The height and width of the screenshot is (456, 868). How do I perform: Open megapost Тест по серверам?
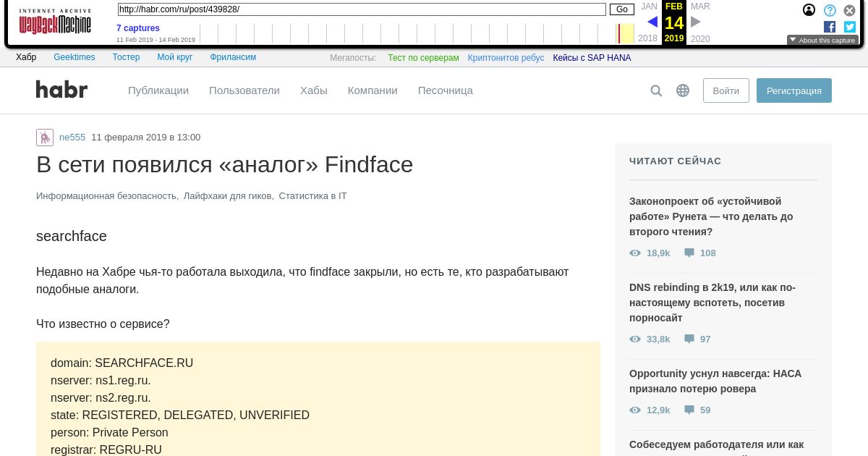pyautogui.click(x=423, y=58)
